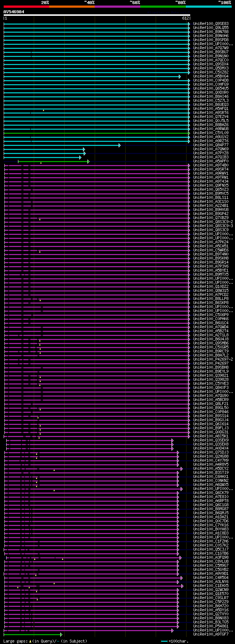Open hit UniRef100_Q84P77
235x644 pixels.
(x=211, y=145)
